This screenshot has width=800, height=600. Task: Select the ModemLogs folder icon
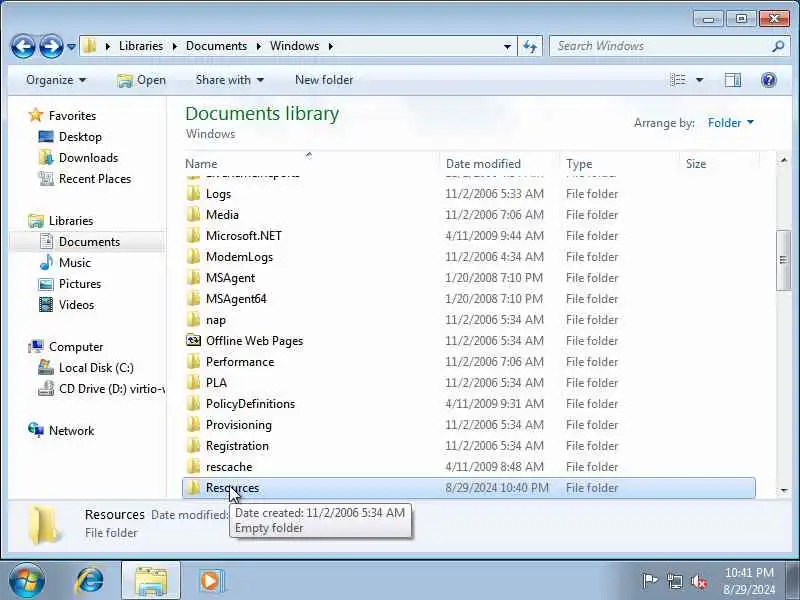click(x=193, y=257)
